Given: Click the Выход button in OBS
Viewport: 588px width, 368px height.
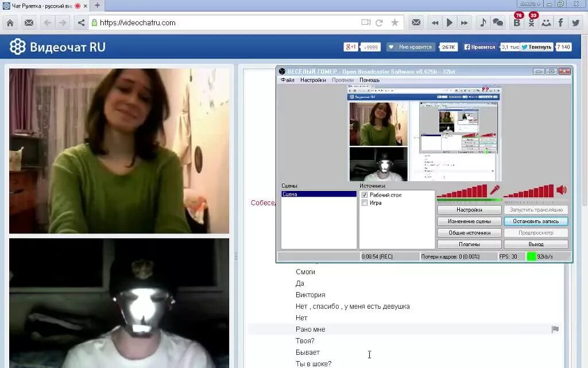Looking at the screenshot, I should point(536,244).
